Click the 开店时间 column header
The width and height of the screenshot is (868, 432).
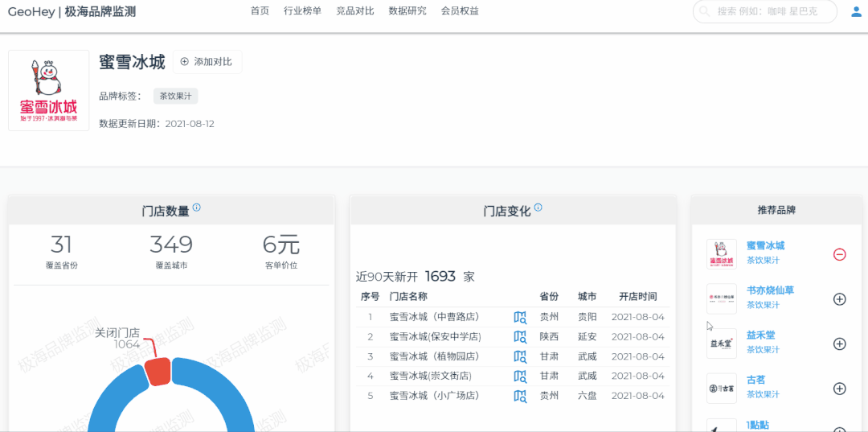[637, 297]
